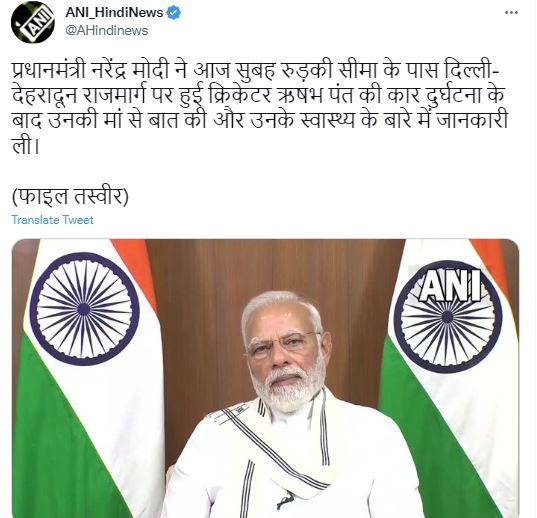Open the ANI profile avatar
Screen dimensions: 537x518
[x=33, y=21]
